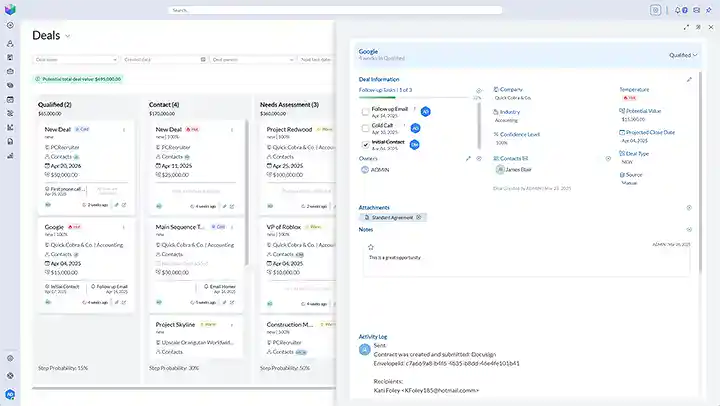Screen dimensions: 720x406
Task: Open the Next task date filter
Action: [316, 60]
